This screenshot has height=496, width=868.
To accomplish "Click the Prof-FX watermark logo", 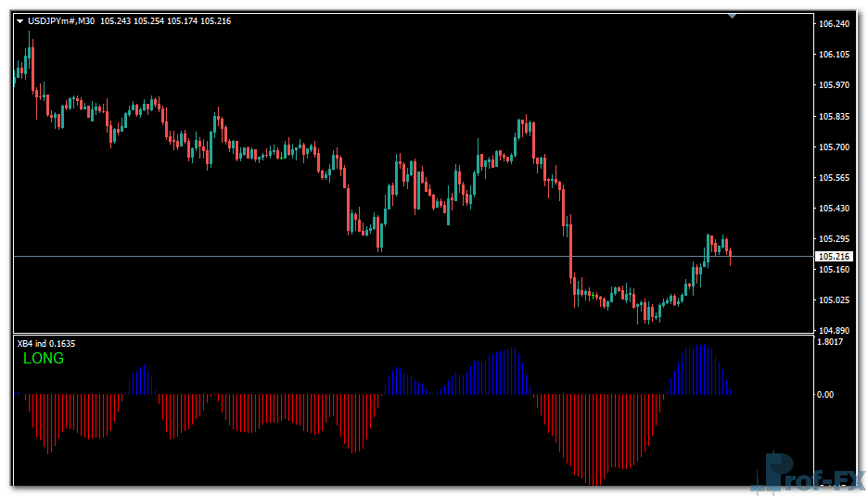I will point(807,475).
